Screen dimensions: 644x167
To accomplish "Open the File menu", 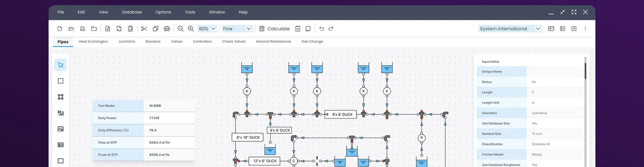I will tap(61, 12).
